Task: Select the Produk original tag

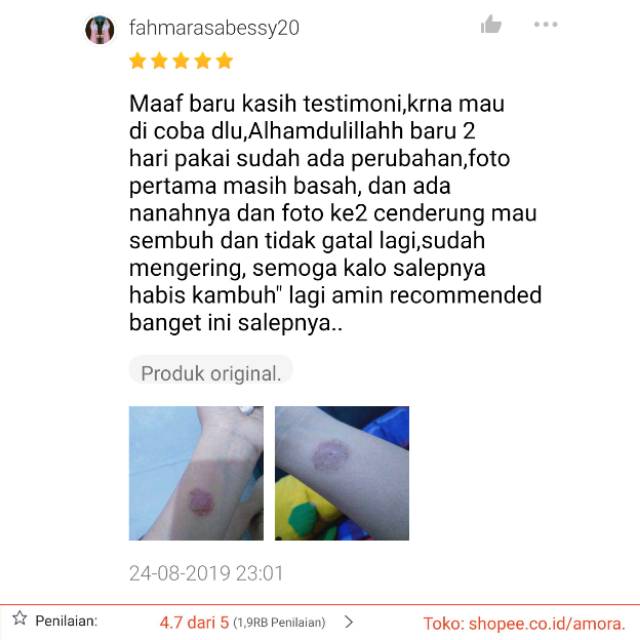Action: [x=211, y=373]
